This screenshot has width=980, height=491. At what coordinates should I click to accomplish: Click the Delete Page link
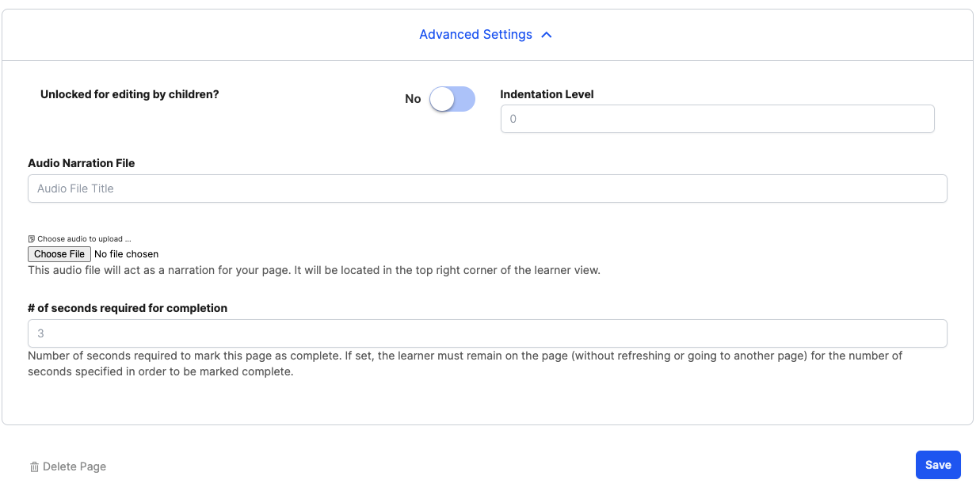[x=67, y=466]
